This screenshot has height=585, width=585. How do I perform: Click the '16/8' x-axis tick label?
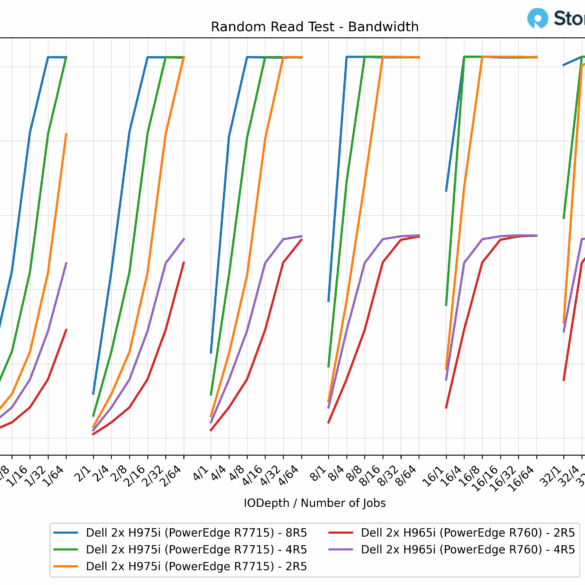coord(470,475)
